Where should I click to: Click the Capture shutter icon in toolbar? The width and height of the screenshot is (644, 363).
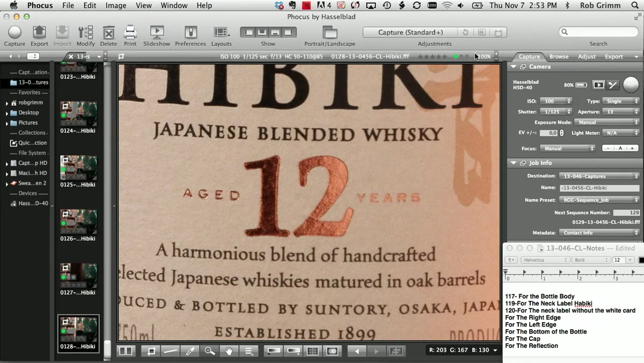click(x=14, y=32)
